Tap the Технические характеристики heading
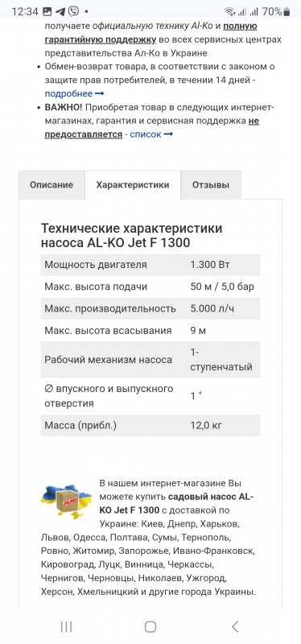301x644 pixels. click(x=131, y=235)
